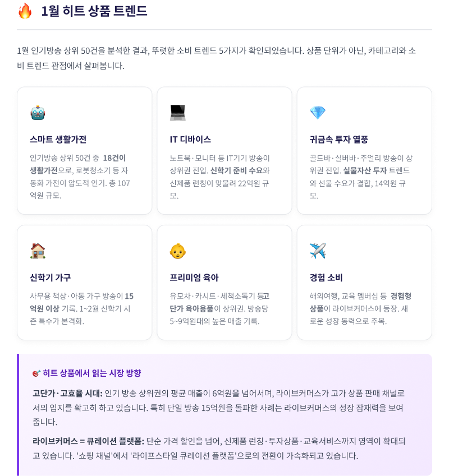Select the 신학기 가구 card title
The image size is (449, 476).
point(50,278)
